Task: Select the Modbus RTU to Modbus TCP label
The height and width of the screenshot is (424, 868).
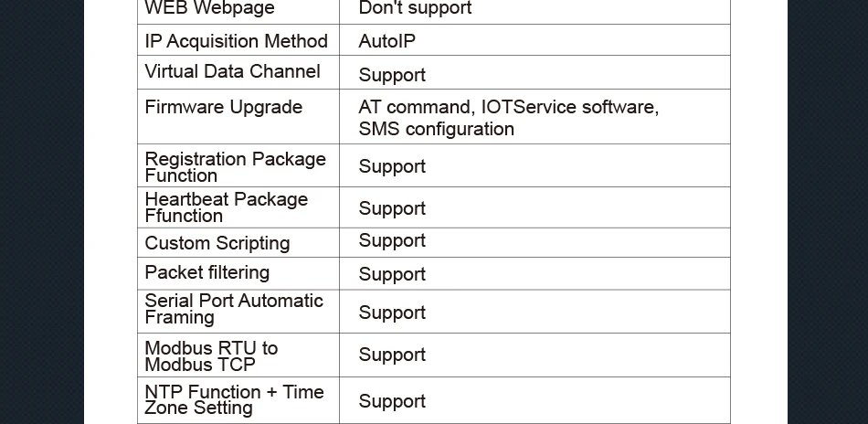Action: [x=211, y=355]
